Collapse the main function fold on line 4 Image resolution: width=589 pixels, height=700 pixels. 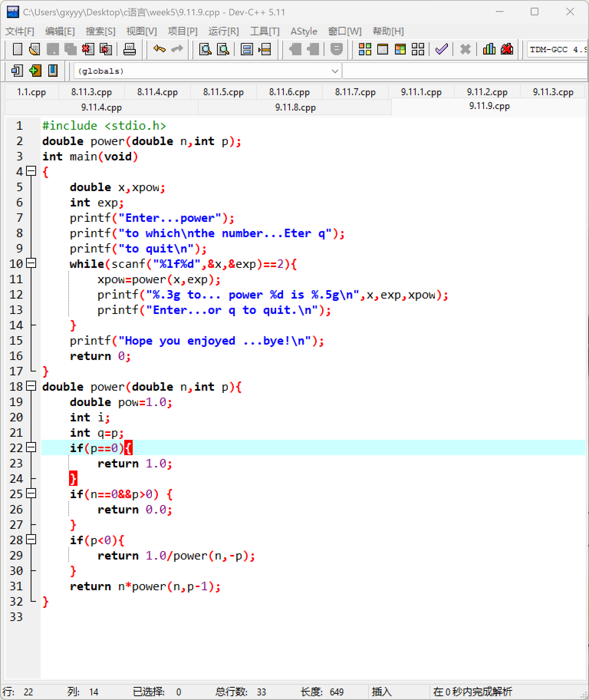tap(31, 171)
